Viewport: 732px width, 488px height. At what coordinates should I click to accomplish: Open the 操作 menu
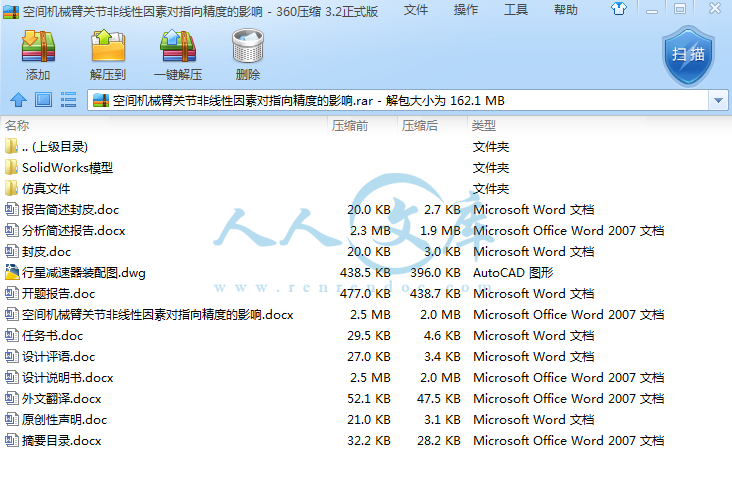point(465,10)
